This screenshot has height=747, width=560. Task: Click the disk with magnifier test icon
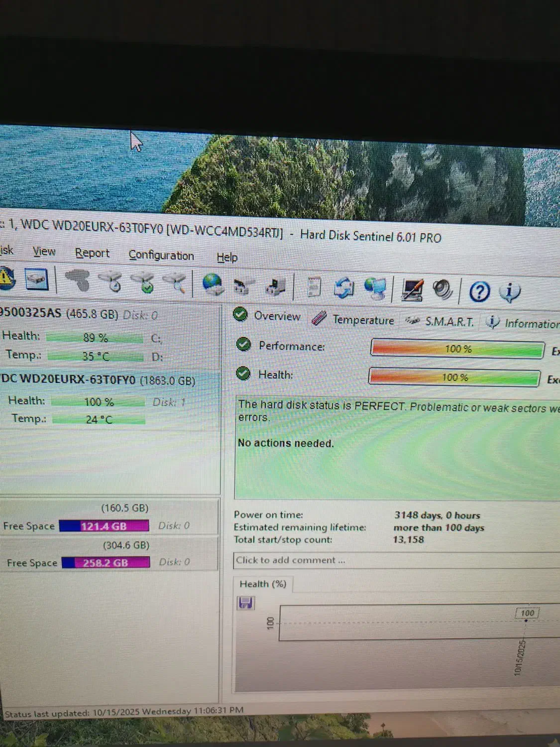tap(174, 283)
